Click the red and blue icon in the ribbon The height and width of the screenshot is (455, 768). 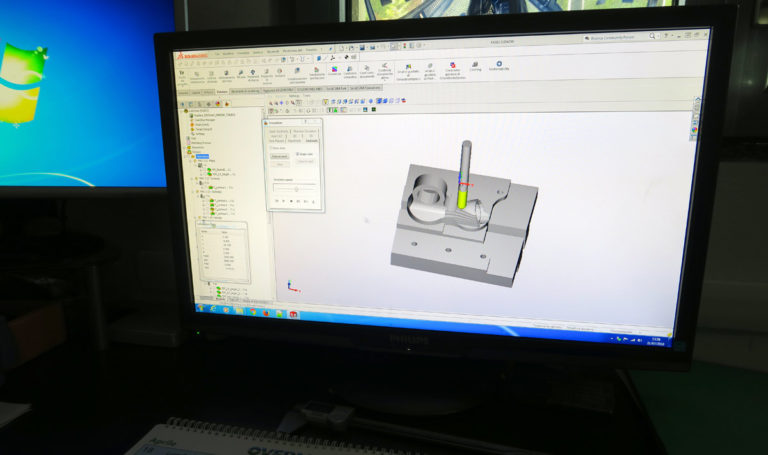coord(453,65)
